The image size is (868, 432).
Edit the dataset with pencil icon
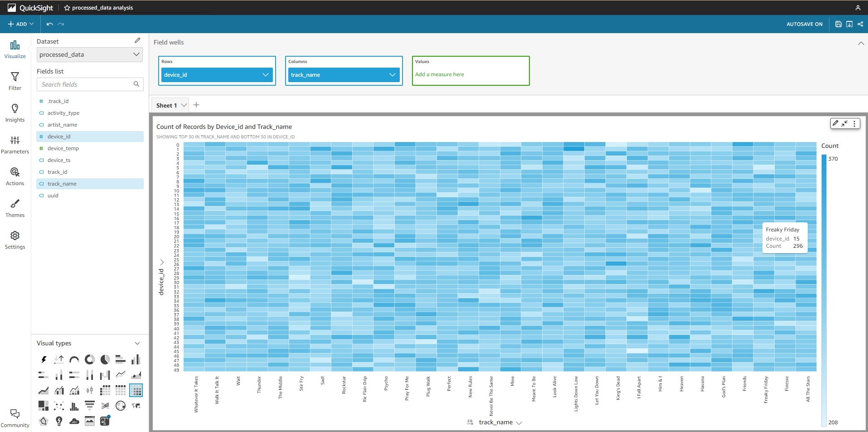[x=137, y=40]
